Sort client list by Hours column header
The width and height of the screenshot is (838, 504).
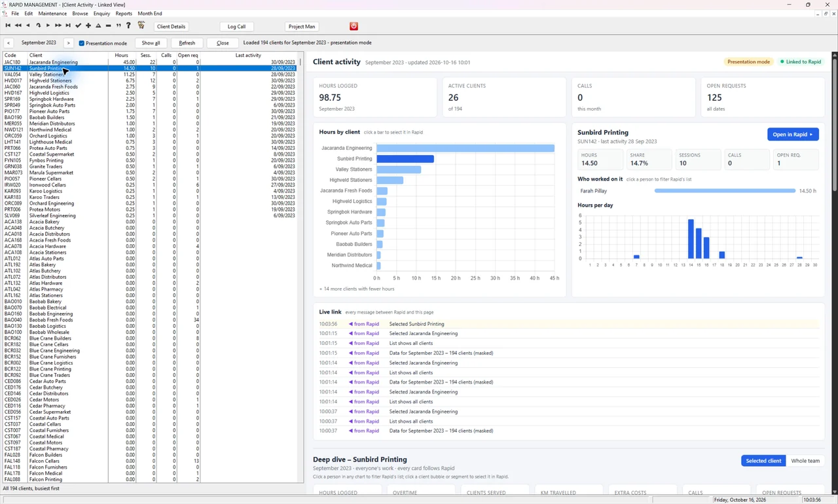point(122,56)
